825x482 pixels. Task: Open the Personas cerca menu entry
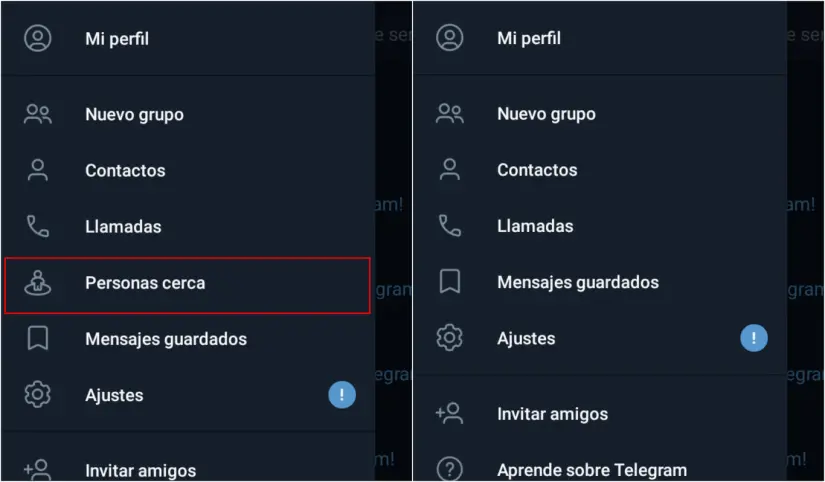(145, 283)
